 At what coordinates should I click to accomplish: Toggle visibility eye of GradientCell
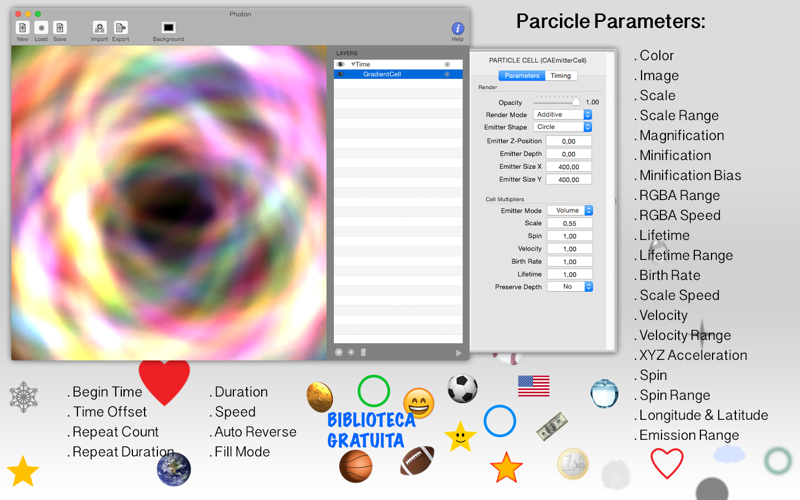[340, 74]
